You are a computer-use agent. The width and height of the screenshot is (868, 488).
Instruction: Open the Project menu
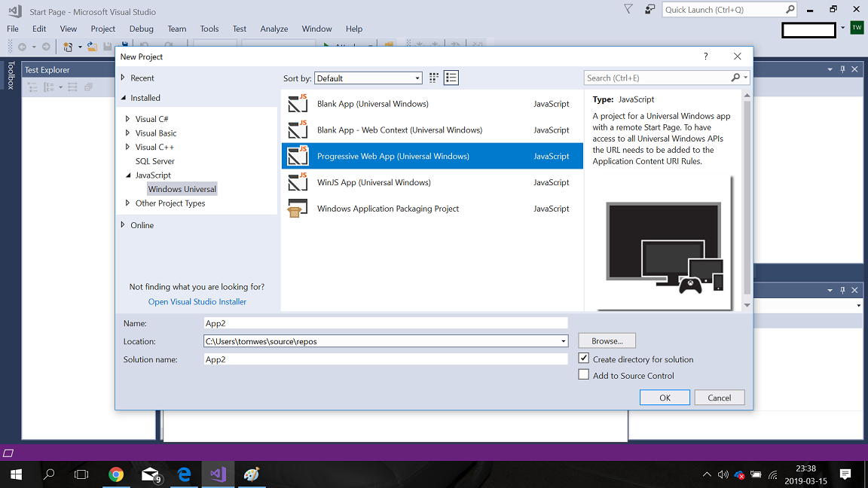[103, 29]
